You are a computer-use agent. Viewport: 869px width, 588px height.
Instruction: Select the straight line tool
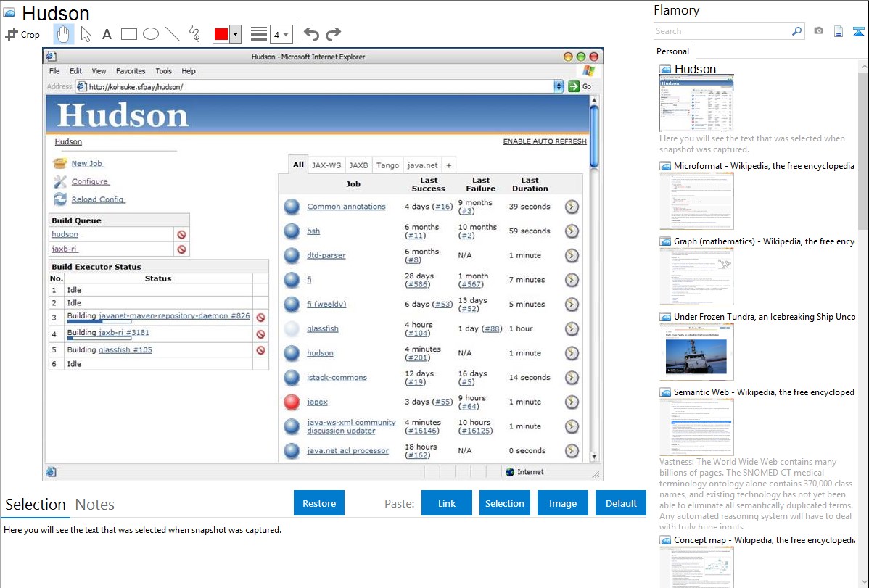tap(173, 34)
